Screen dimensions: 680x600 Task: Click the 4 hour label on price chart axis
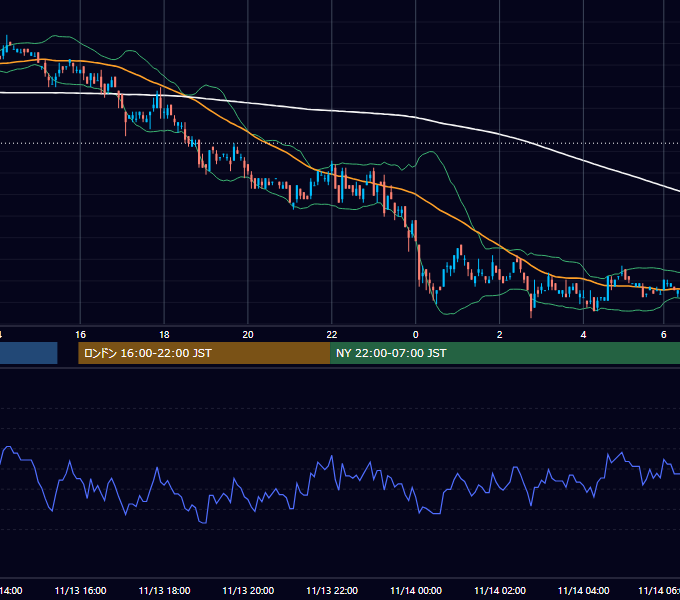pos(583,335)
